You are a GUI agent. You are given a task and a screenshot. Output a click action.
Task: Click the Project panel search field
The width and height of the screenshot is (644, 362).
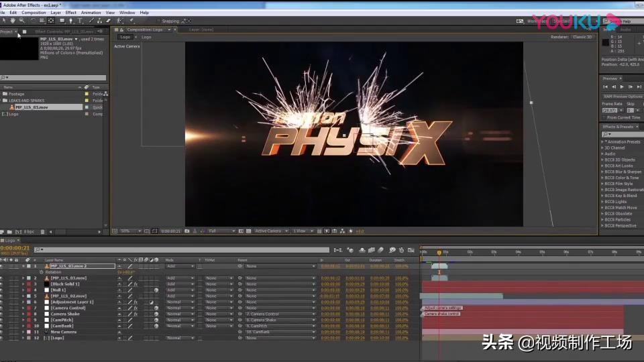coord(54,78)
